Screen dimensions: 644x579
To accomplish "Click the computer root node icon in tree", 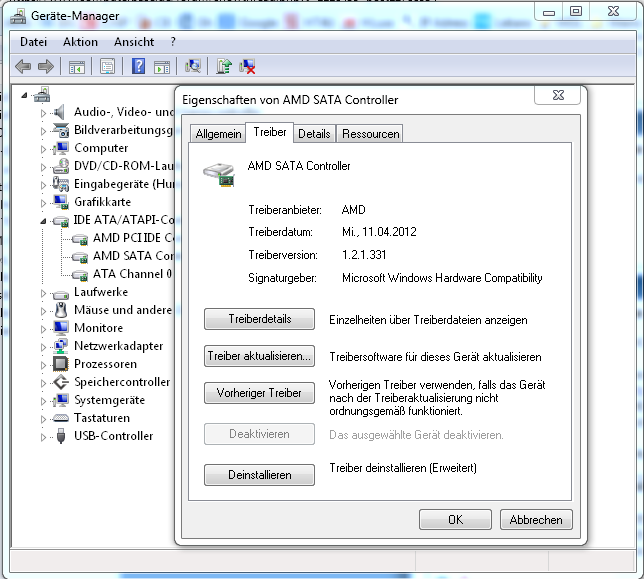I will point(42,95).
